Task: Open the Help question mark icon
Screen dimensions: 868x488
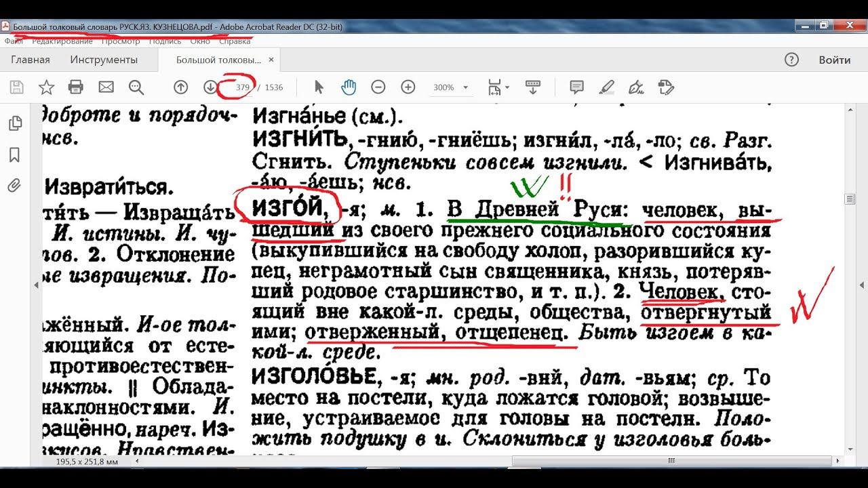Action: (791, 60)
